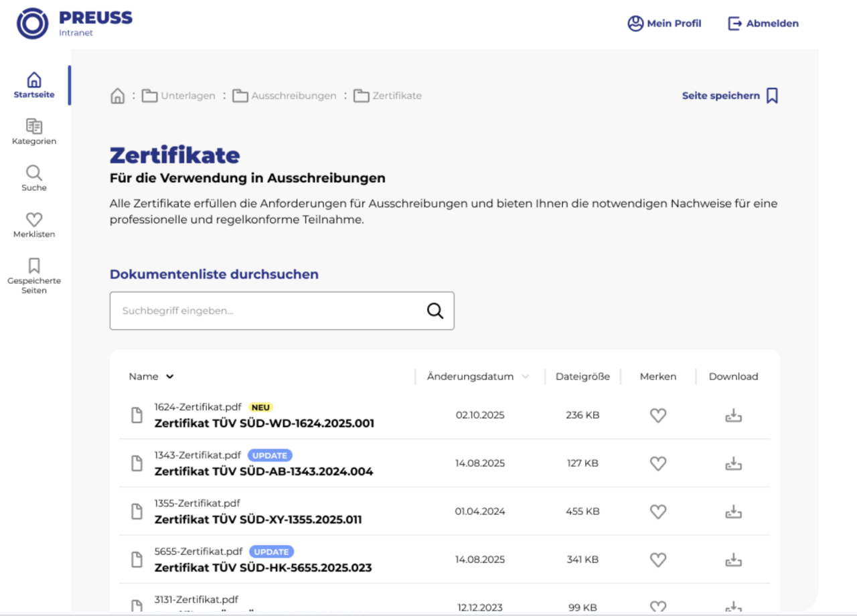Viewport: 857px width, 616px height.
Task: Go to Gespeicherte Seiten in sidebar
Action: click(x=34, y=275)
